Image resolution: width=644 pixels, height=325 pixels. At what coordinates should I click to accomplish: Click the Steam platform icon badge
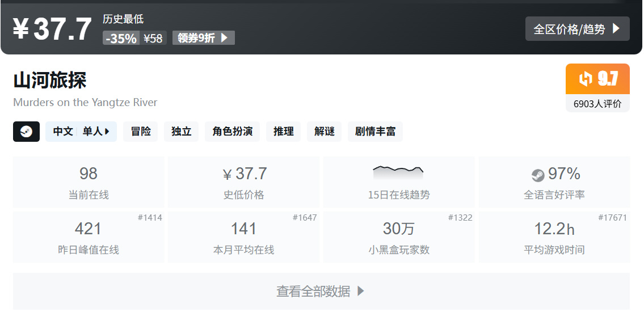pyautogui.click(x=26, y=132)
